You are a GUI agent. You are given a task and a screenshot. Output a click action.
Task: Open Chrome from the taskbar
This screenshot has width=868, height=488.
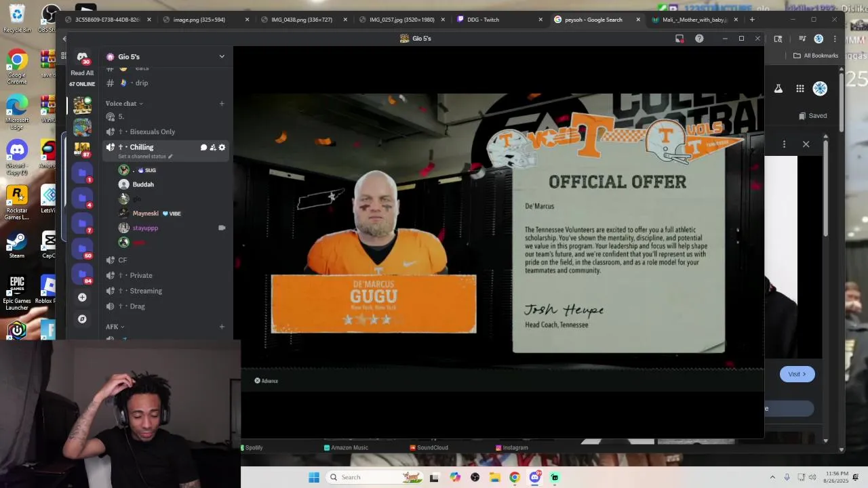coord(515,477)
